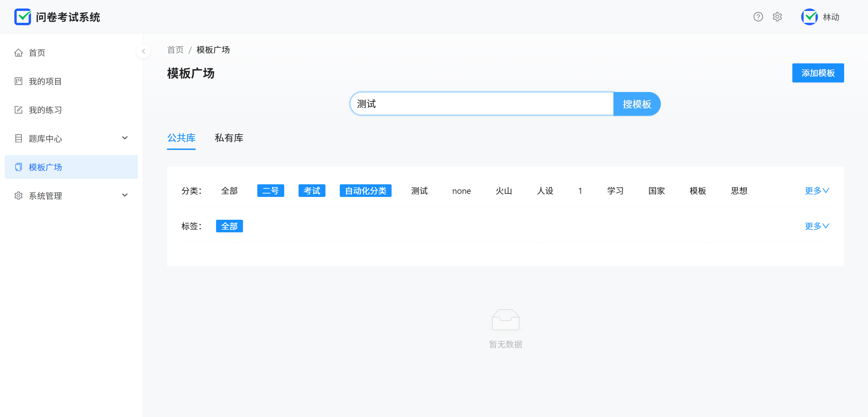Toggle the 自动化分类 category filter

(x=365, y=191)
